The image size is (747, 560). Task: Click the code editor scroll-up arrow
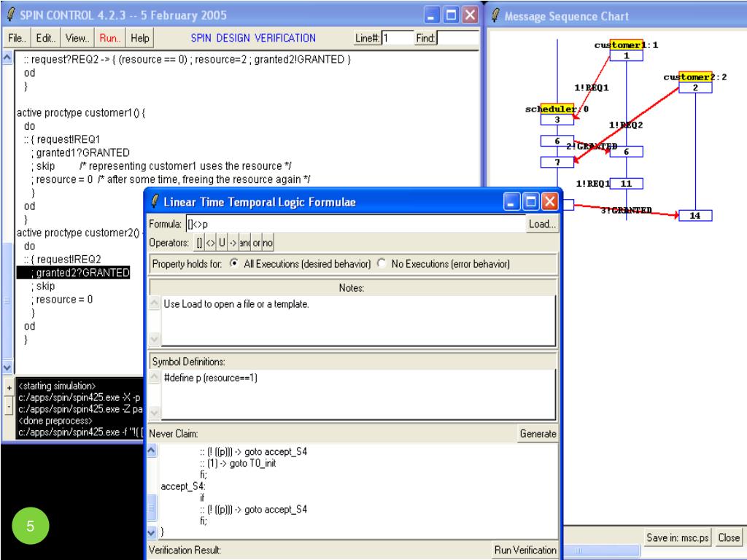[7, 58]
